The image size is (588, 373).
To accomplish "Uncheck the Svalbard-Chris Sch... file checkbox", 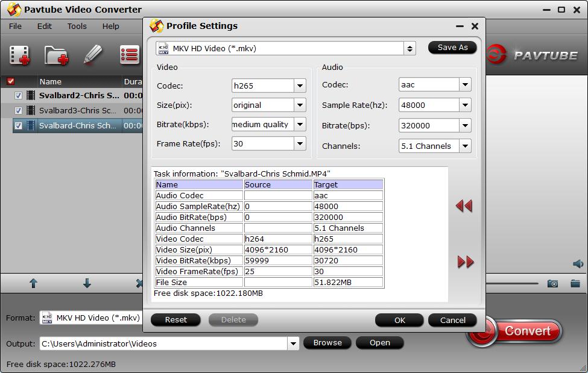I will [x=18, y=125].
